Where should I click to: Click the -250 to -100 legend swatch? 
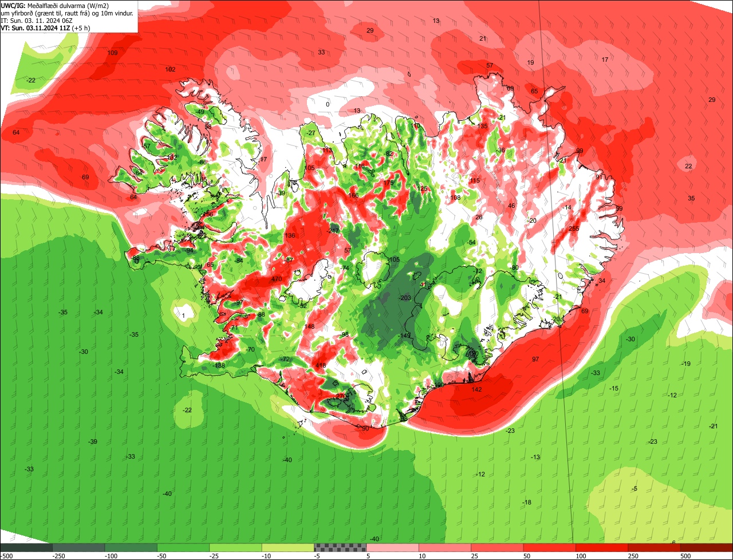point(79,547)
